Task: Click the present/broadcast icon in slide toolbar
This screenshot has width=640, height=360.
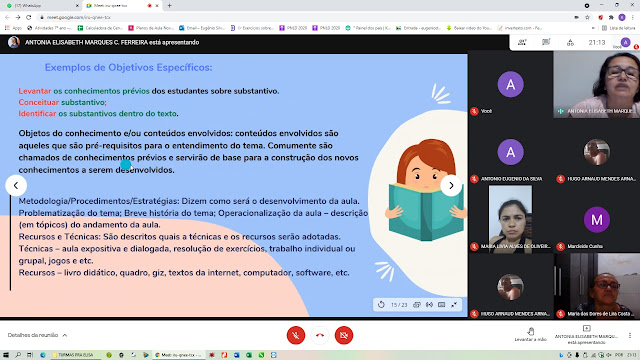Action: coord(429,305)
